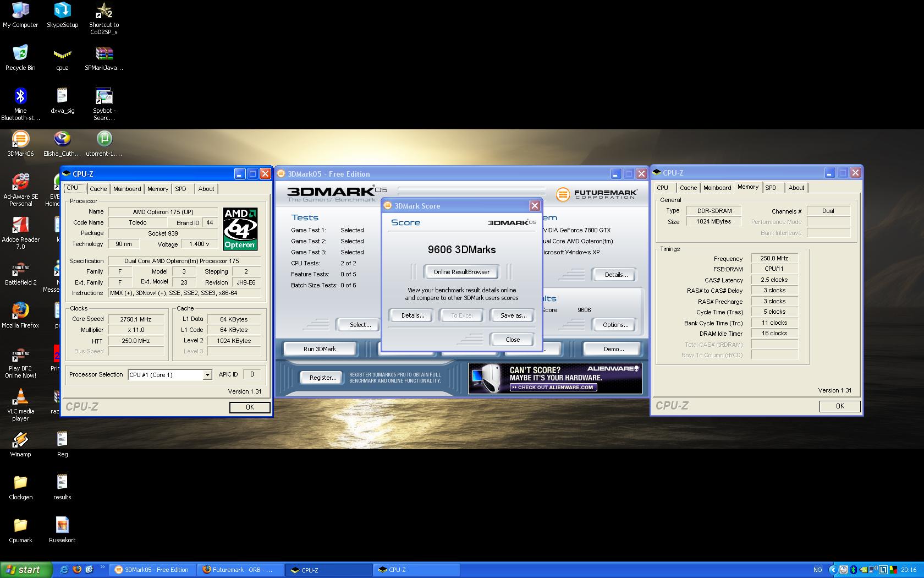Open SPD tab in left CPU-Z
This screenshot has width=924, height=578.
click(180, 189)
